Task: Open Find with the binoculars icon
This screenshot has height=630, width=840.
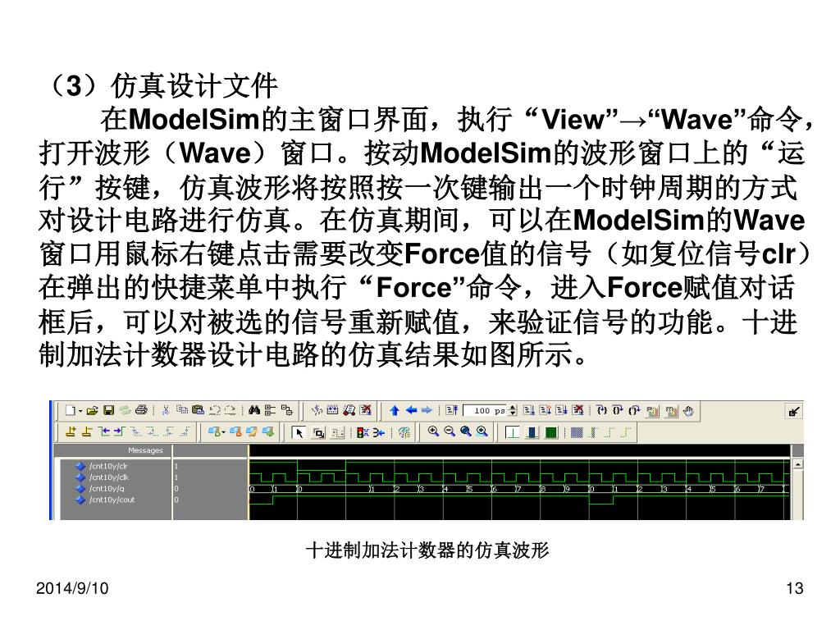Action: pos(254,410)
